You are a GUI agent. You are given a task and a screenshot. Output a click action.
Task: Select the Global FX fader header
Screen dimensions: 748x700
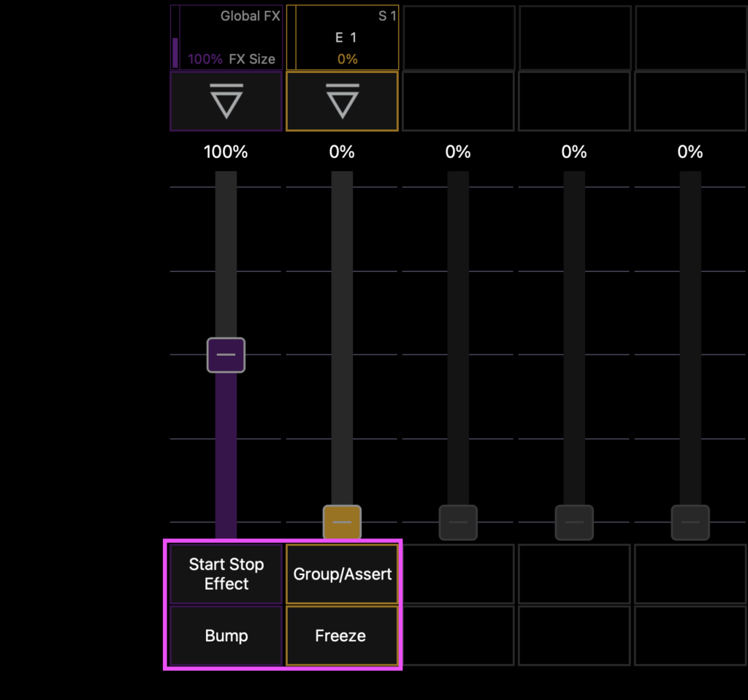(x=226, y=38)
